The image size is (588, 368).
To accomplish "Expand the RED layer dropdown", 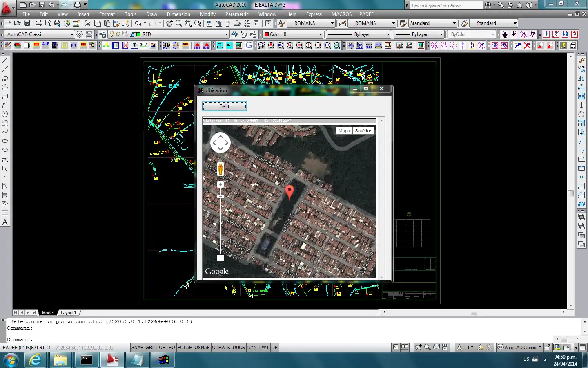I will click(x=227, y=34).
